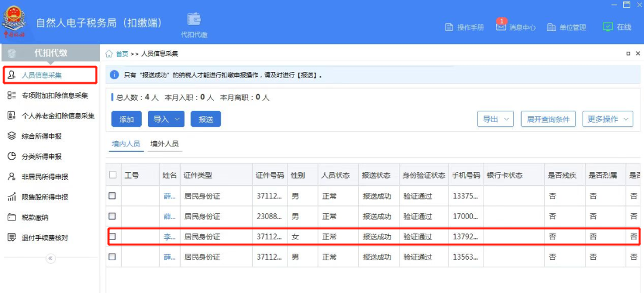Check the row with phone 13563...
The height and width of the screenshot is (293, 644).
pyautogui.click(x=112, y=257)
